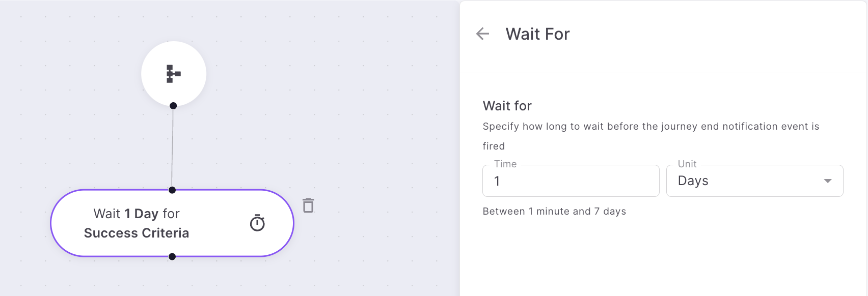Click the bottom connector dot of Wait node

click(172, 257)
